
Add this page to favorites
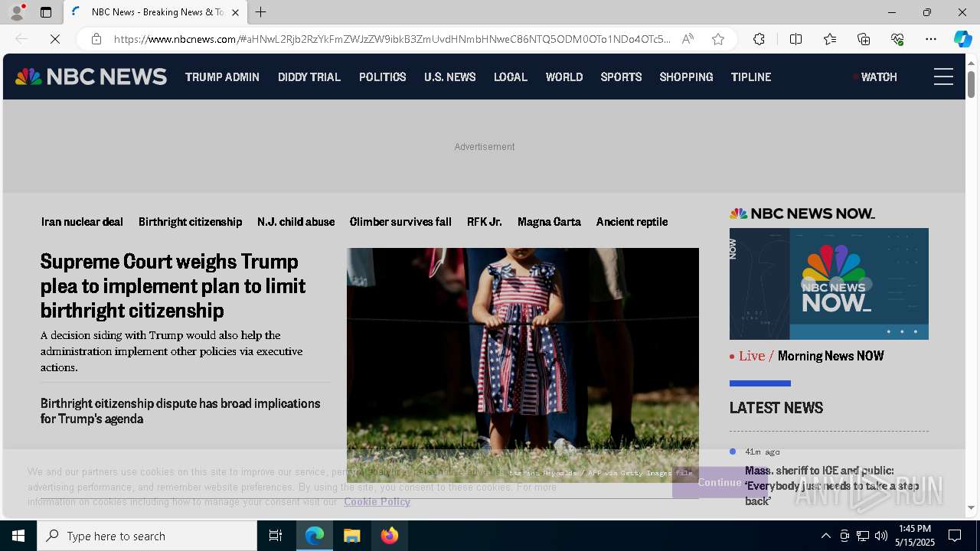718,39
